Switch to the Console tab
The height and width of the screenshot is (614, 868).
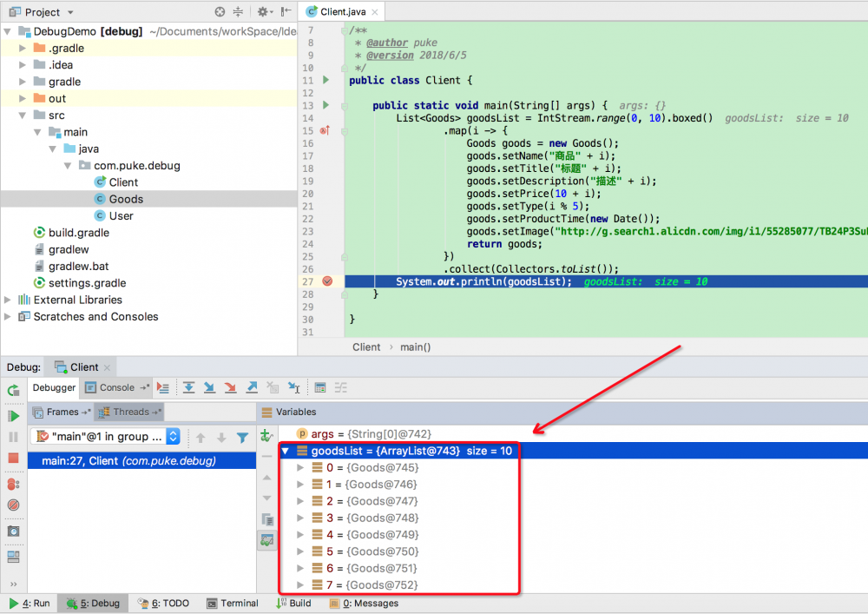[x=116, y=387]
